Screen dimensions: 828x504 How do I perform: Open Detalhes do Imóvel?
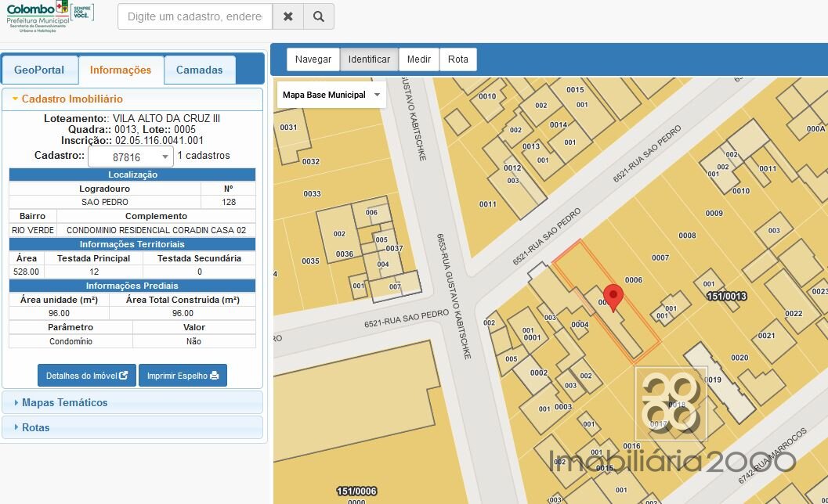pos(86,376)
